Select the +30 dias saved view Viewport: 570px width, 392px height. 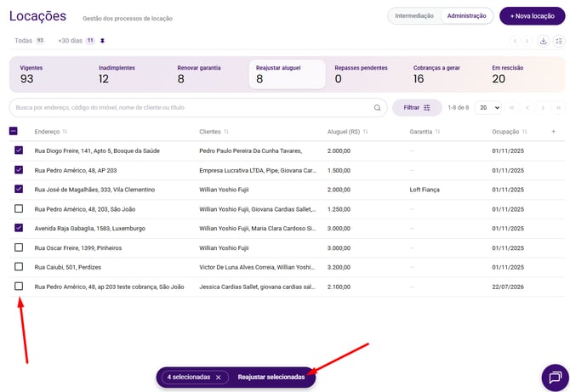(x=77, y=41)
